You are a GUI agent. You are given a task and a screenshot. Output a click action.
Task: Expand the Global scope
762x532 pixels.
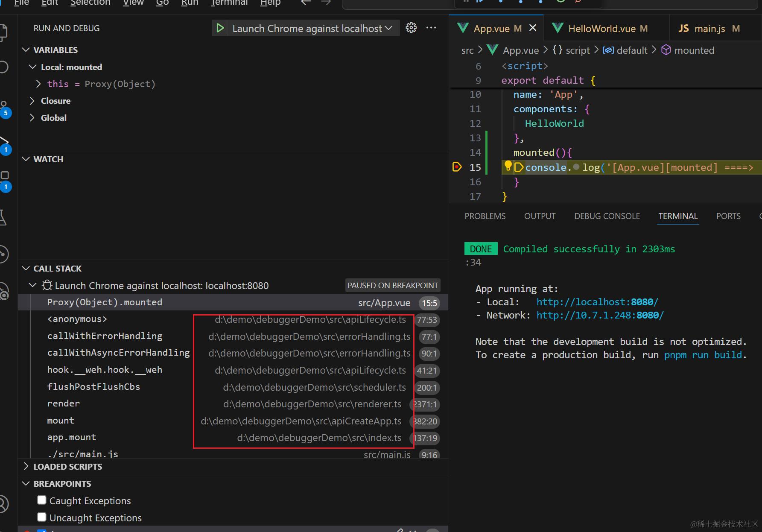click(32, 118)
